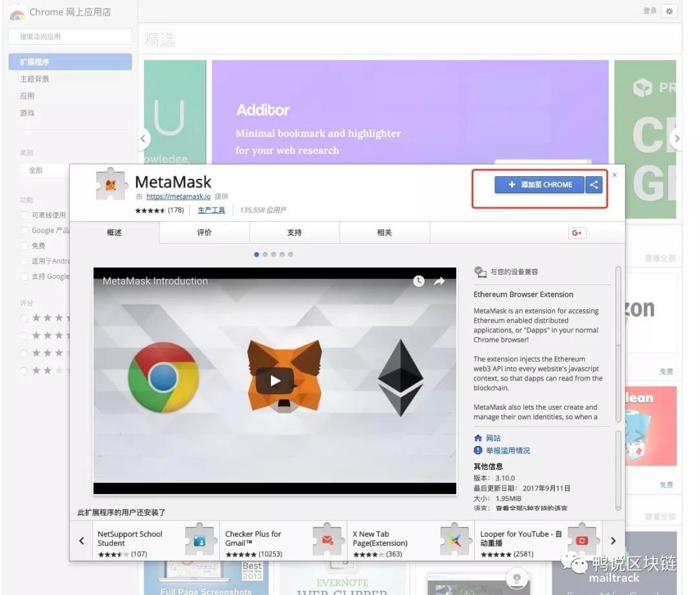
Task: Play the MetaMask Introduction video
Action: click(x=275, y=380)
